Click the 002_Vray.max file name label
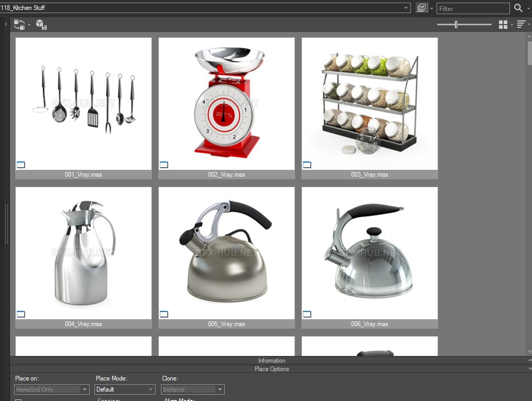The image size is (532, 401). tap(226, 175)
